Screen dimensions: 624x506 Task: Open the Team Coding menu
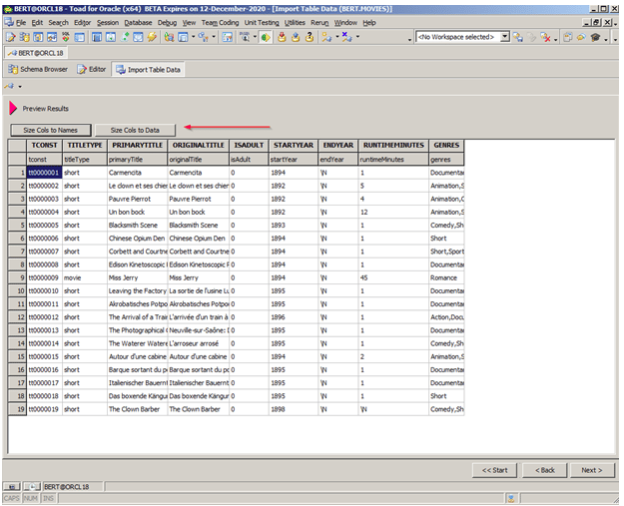pyautogui.click(x=220, y=23)
